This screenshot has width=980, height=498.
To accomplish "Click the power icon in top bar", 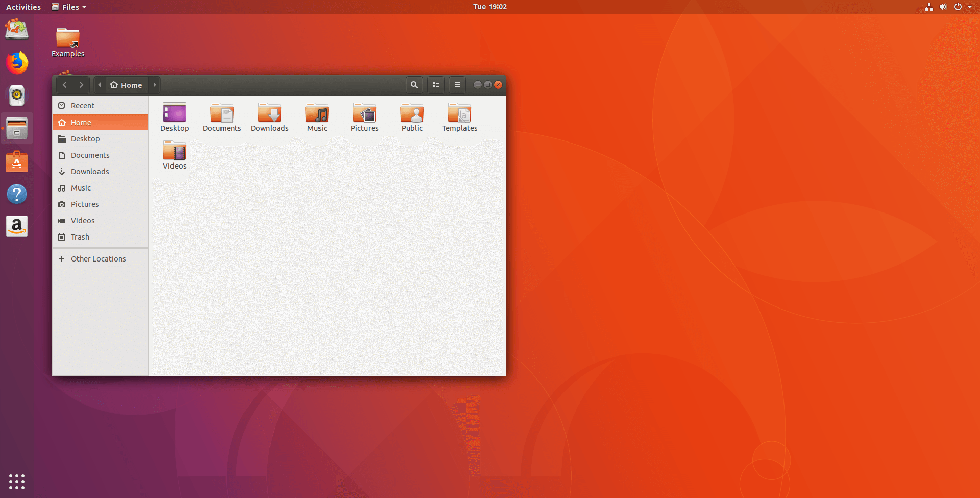I will point(958,7).
